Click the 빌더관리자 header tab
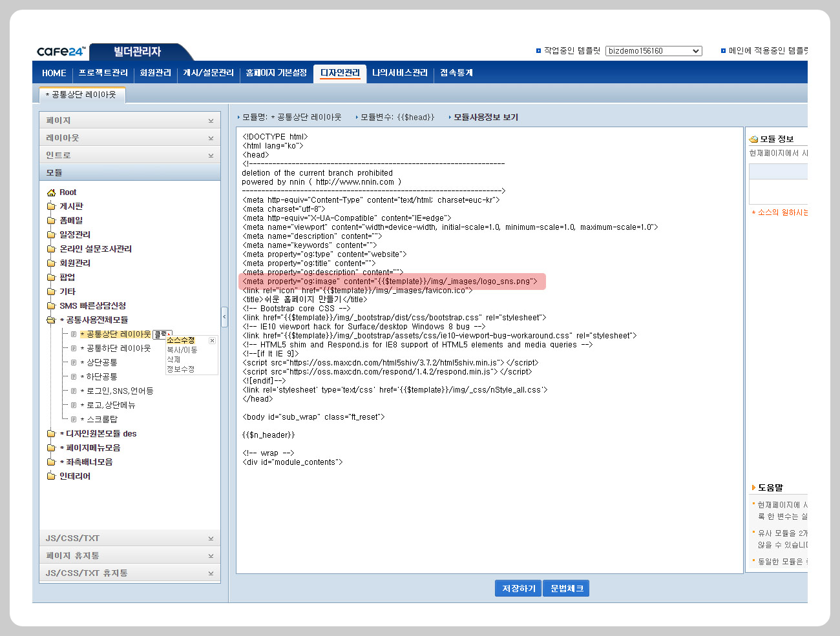Screen dimensions: 840x636 [x=138, y=52]
